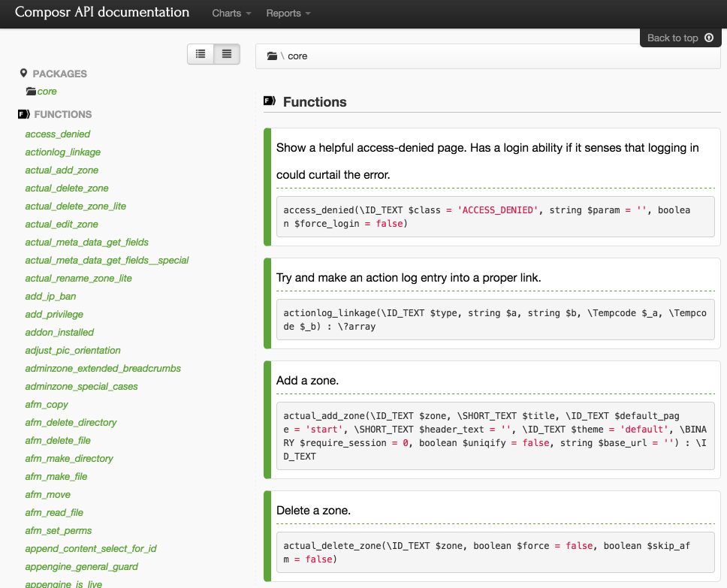The height and width of the screenshot is (588, 727).
Task: Click the Back to top button
Action: pos(680,38)
